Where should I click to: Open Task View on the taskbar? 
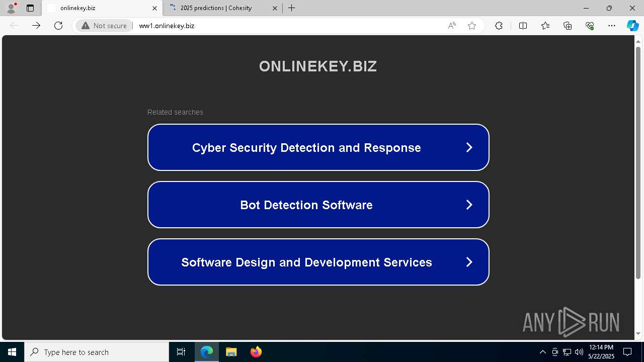[x=181, y=352]
